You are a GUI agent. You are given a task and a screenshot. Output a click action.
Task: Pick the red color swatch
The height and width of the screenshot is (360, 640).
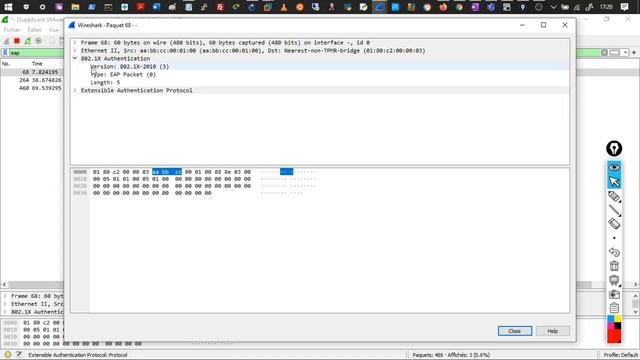pyautogui.click(x=614, y=336)
